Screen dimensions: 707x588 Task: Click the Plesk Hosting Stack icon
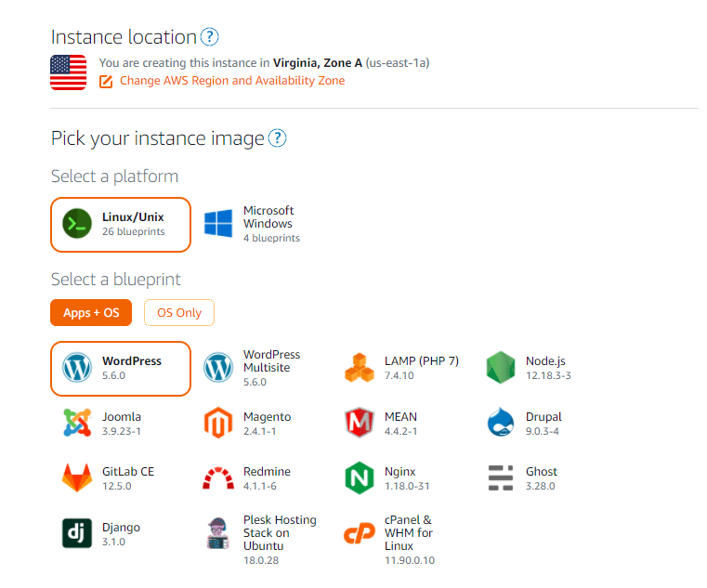click(x=218, y=533)
